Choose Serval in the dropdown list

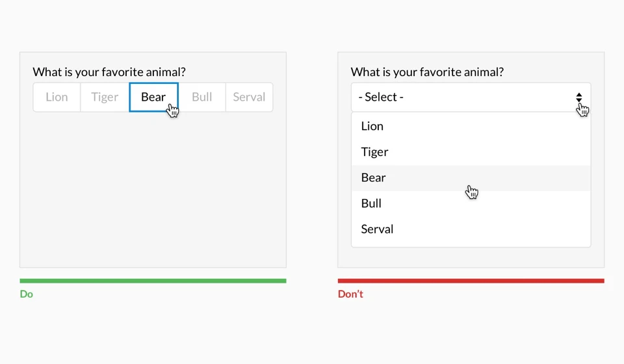coord(377,229)
